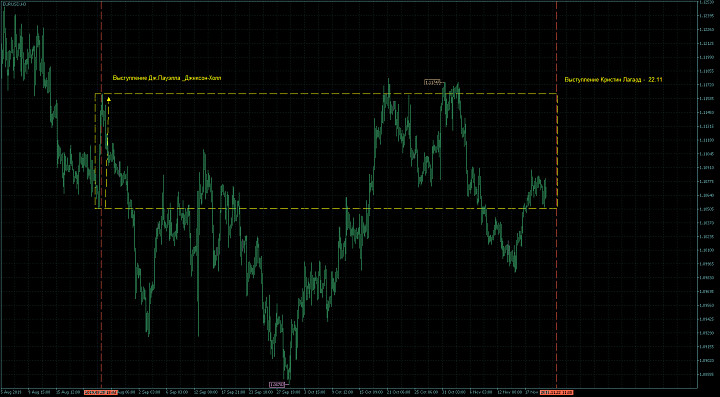Select the right yellow dashed edge of rectangle
Image resolution: width=720 pixels, height=397 pixels.
(557, 151)
